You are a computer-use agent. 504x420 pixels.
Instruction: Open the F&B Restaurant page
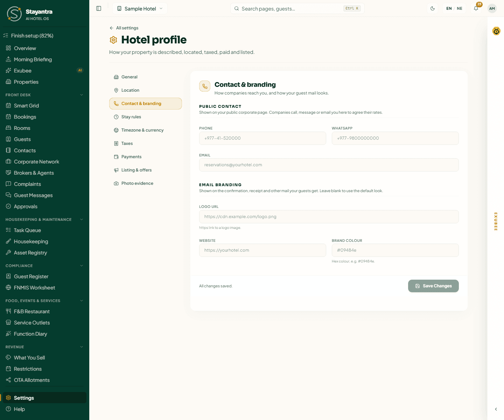tap(44, 311)
